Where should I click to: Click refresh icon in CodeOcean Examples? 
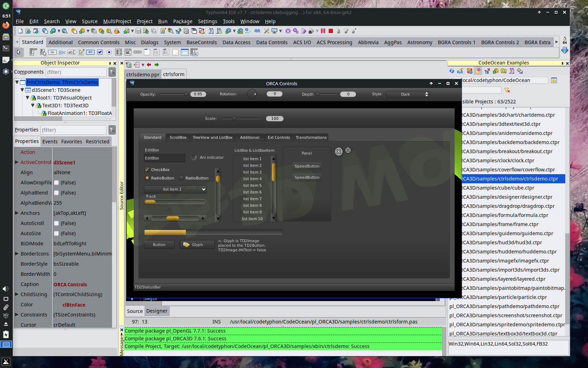(452, 71)
